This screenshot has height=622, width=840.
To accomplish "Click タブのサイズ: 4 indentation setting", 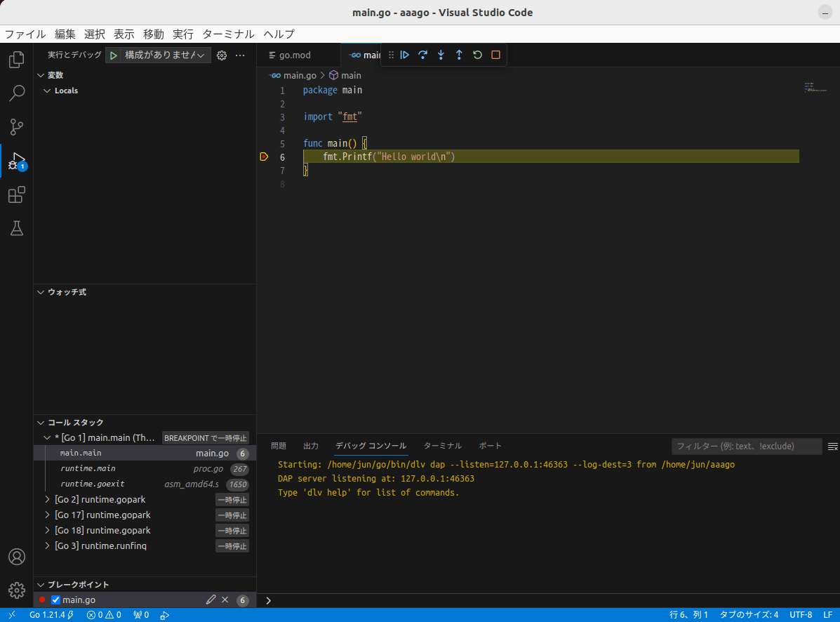I will coord(749,615).
